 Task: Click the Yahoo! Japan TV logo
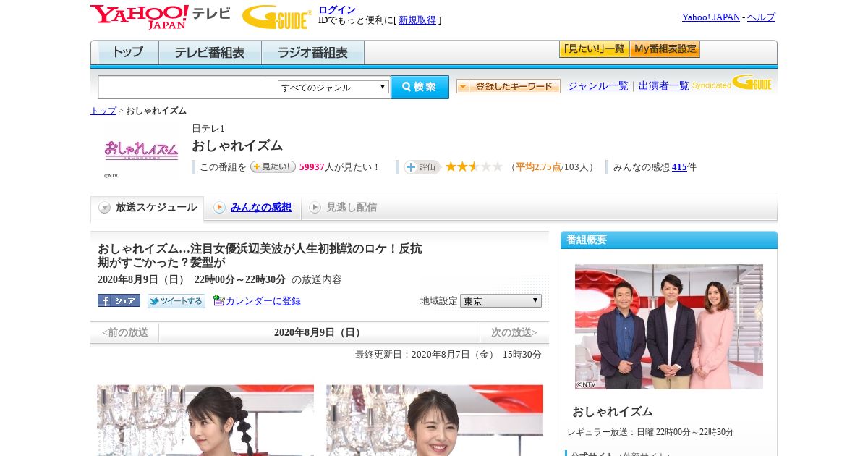161,17
